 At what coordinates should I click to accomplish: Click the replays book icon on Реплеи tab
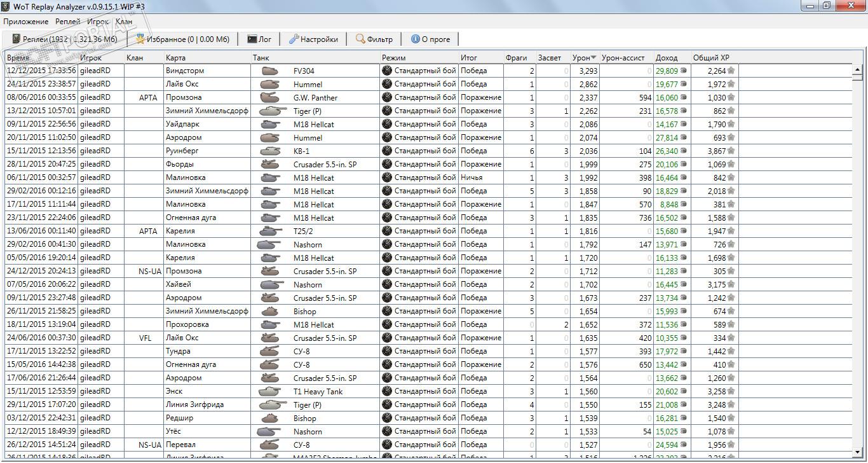pos(16,39)
